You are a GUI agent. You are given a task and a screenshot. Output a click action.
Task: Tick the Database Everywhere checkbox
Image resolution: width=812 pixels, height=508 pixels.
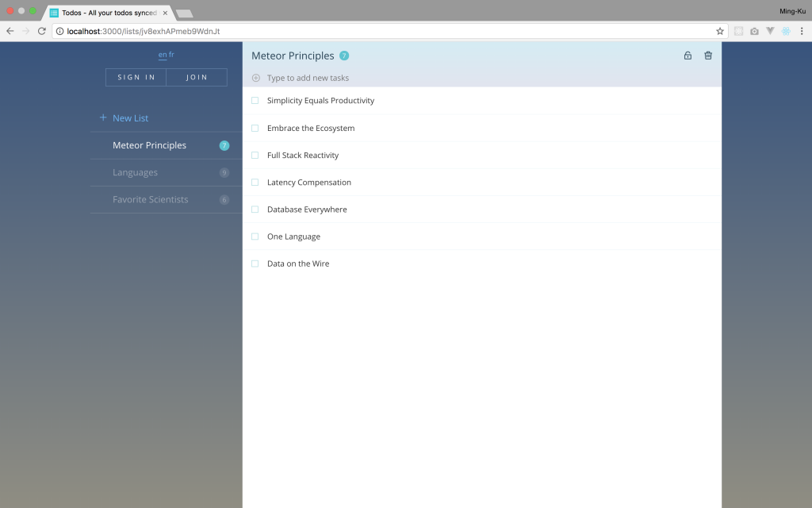point(255,210)
